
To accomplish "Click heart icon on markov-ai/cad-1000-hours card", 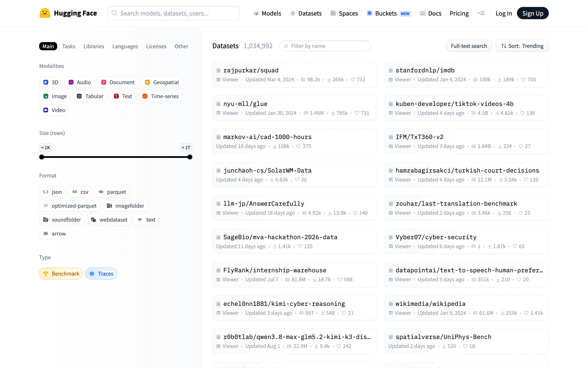I will point(299,146).
